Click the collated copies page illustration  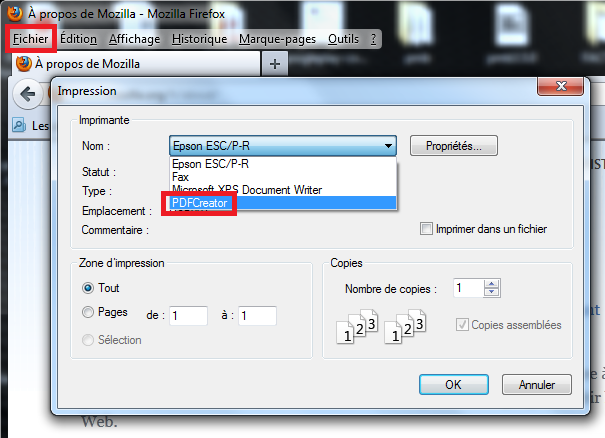(381, 326)
